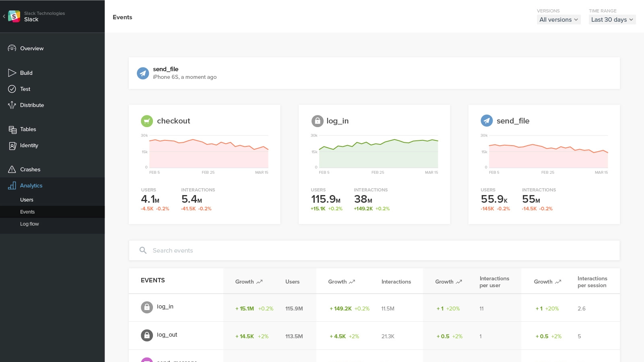Viewport: 644px width, 362px height.
Task: Sort by Users Growth column header
Action: tap(248, 282)
